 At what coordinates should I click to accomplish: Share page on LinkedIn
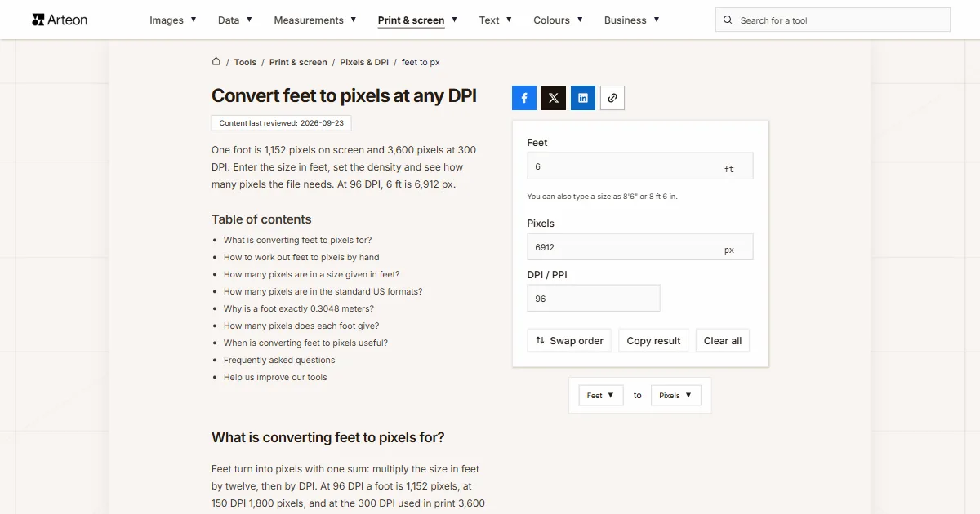pos(583,98)
